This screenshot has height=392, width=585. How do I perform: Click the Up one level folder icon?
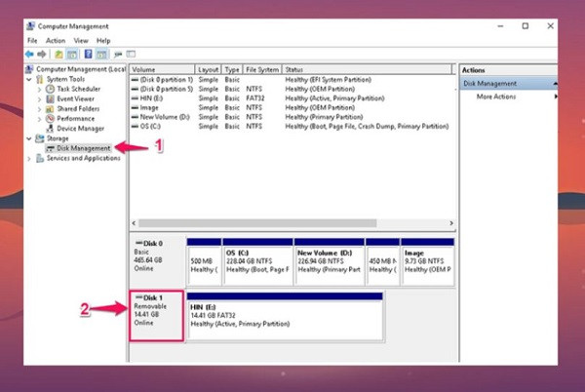58,55
